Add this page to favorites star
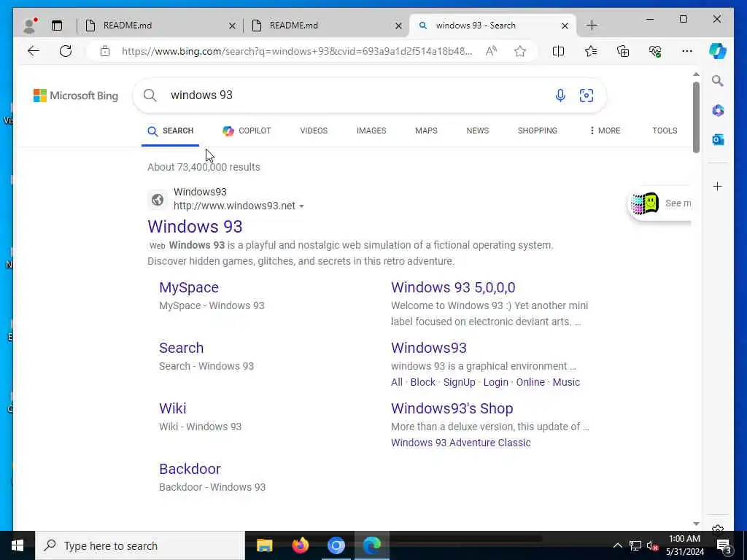The image size is (747, 560). (520, 51)
